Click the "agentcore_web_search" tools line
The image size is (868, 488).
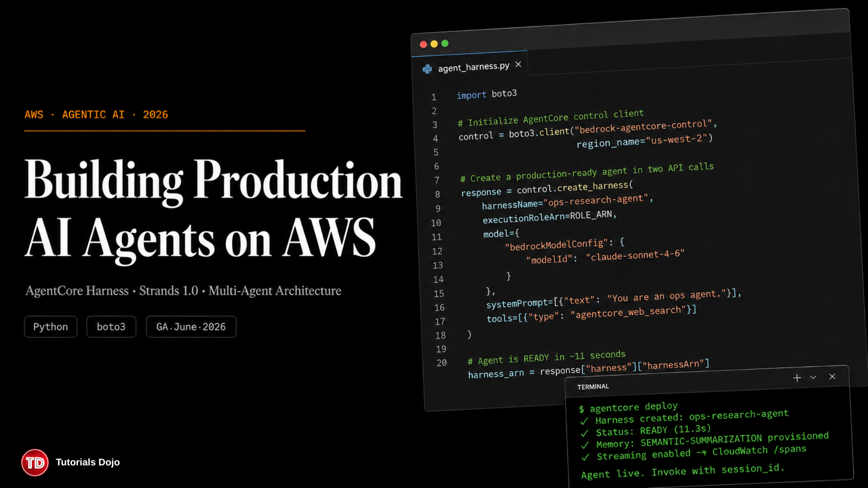coord(591,314)
